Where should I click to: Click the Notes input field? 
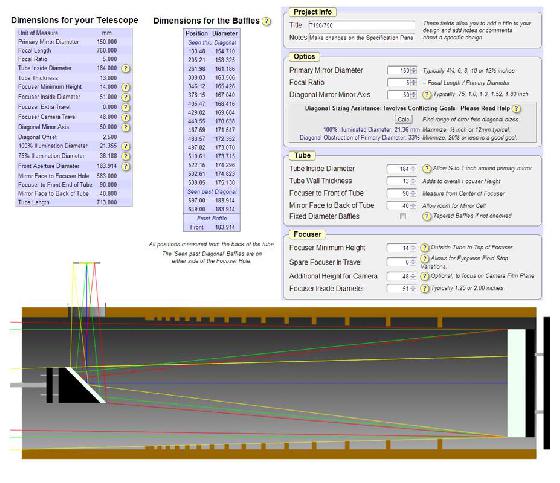click(x=361, y=37)
